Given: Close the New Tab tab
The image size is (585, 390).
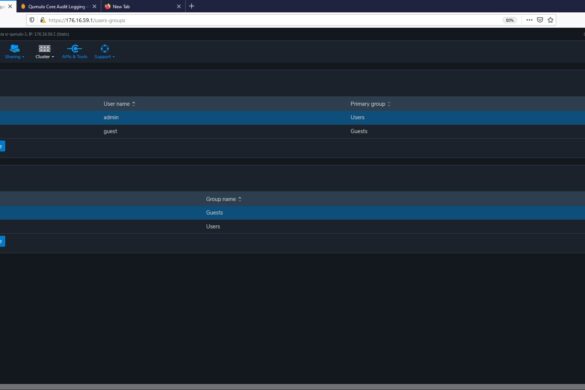Looking at the screenshot, I should point(179,6).
